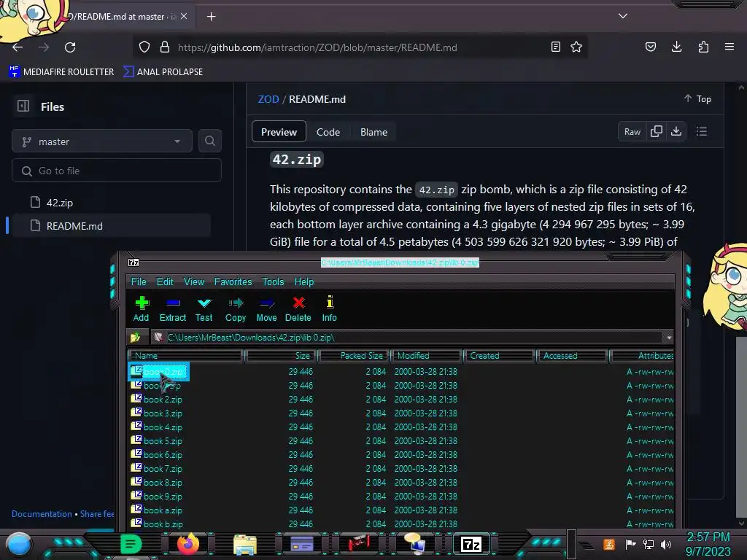Expand the master branch dropdown
Screen dimensions: 747x560
pyautogui.click(x=102, y=141)
